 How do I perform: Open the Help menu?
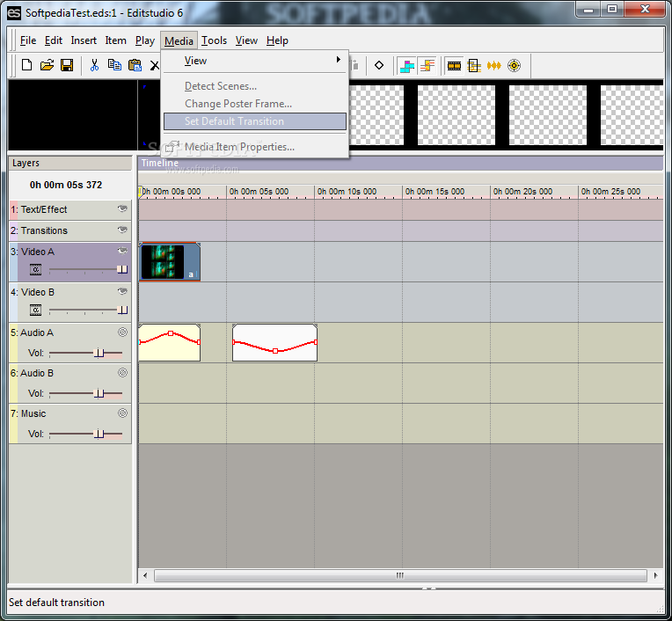tap(277, 40)
